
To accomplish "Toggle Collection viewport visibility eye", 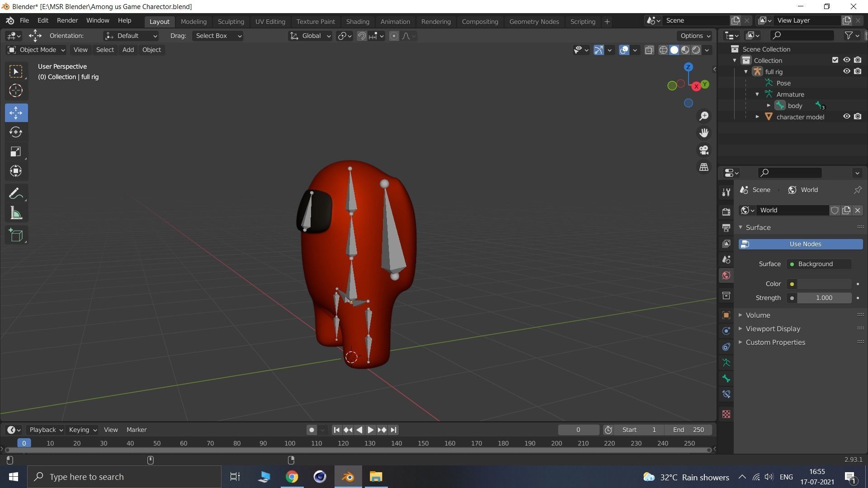I will 846,60.
